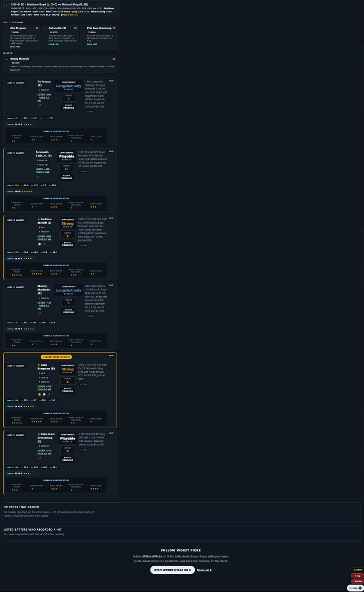Click Pete Crow Armstrong contact star rating pill

(20, 474)
